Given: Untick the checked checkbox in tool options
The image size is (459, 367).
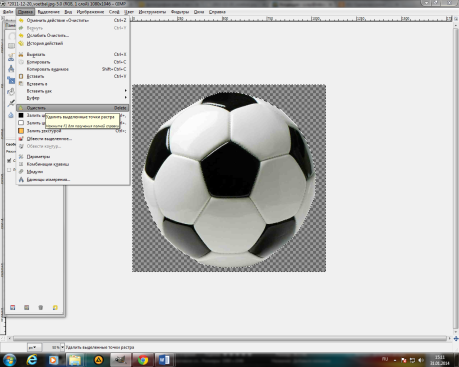Looking at the screenshot, I should [x=9, y=160].
